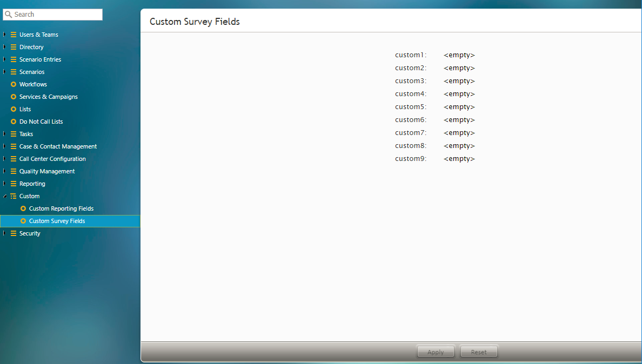Click the Workflows circle icon
The image size is (642, 364).
tap(14, 84)
